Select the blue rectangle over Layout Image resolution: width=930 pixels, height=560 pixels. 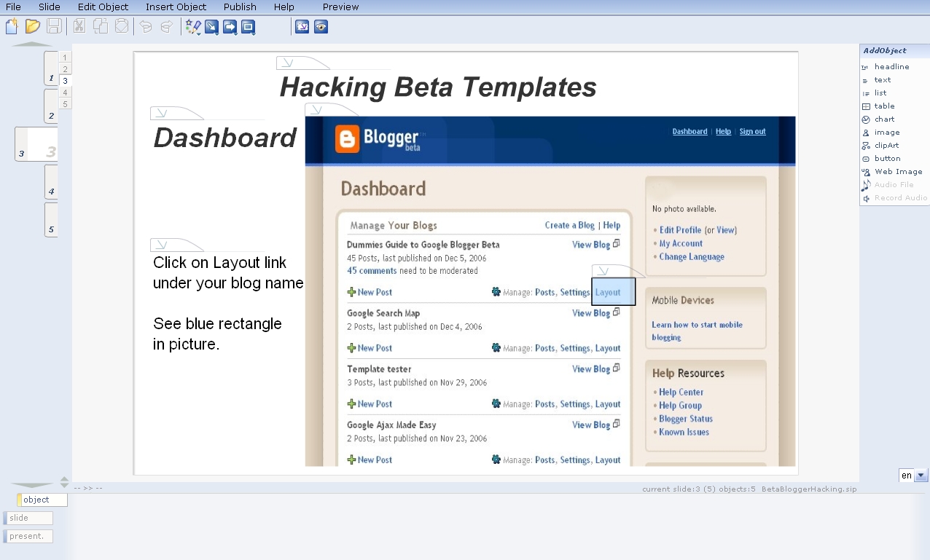pos(614,291)
